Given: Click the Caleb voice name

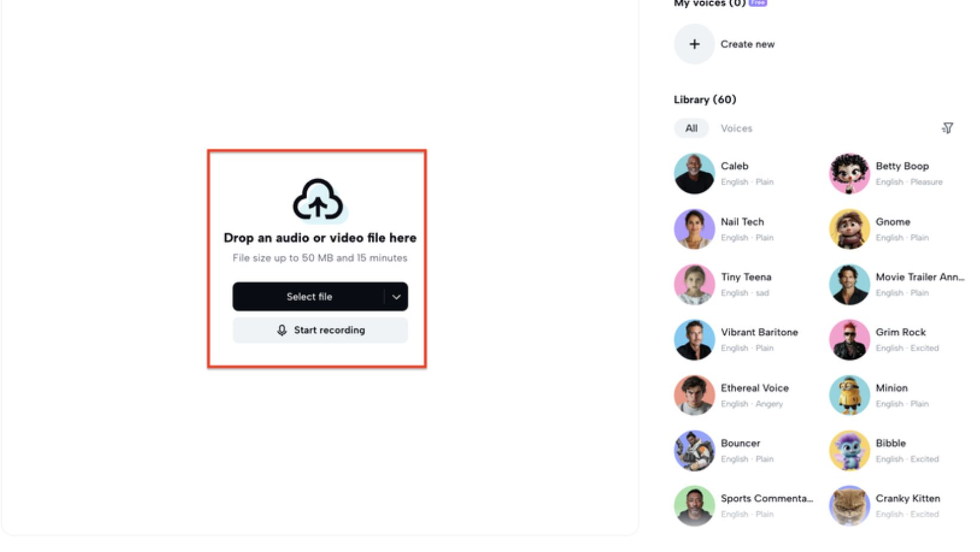Looking at the screenshot, I should click(734, 166).
